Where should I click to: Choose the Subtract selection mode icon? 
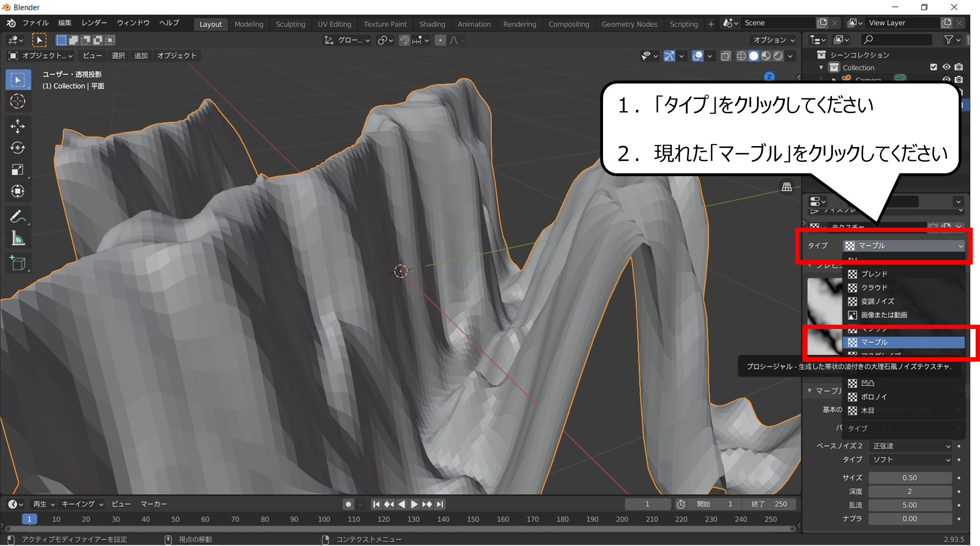pos(86,40)
